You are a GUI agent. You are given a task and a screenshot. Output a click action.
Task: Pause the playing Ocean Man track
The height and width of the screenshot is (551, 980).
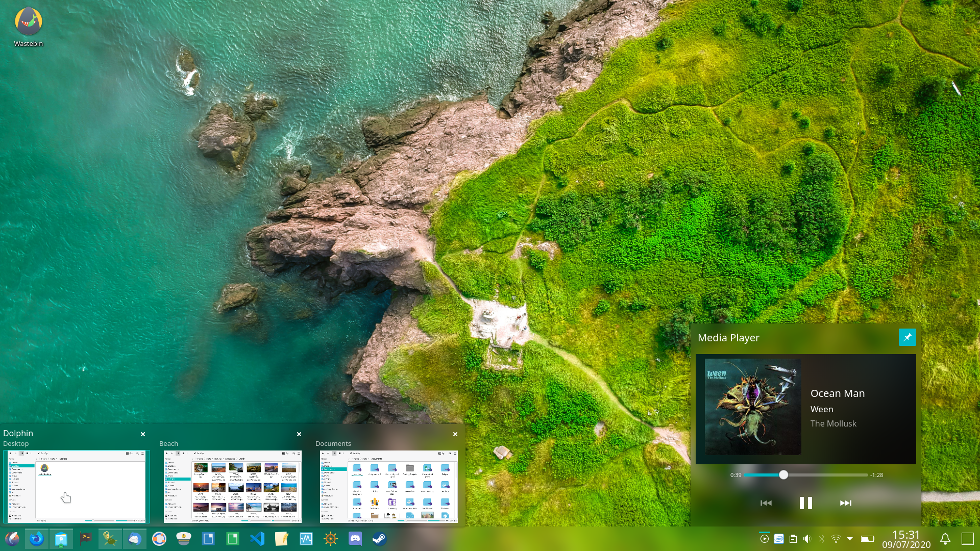pos(805,503)
